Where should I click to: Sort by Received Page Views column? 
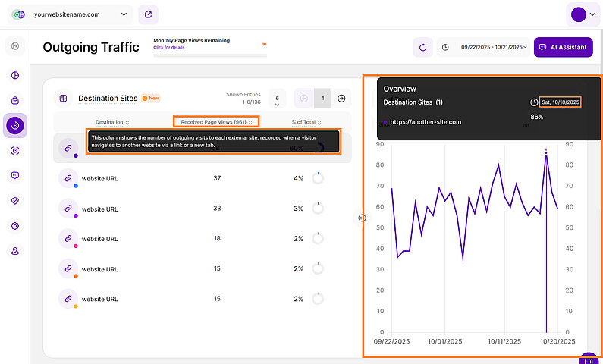coord(216,121)
